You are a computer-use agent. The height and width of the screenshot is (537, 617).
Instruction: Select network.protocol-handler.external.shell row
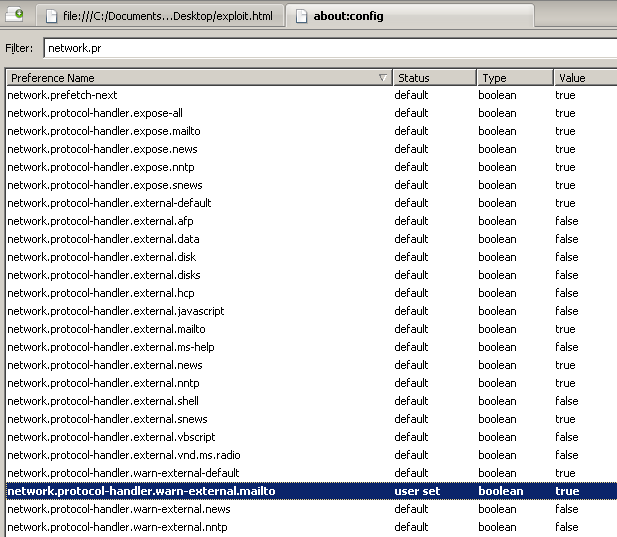click(311, 401)
